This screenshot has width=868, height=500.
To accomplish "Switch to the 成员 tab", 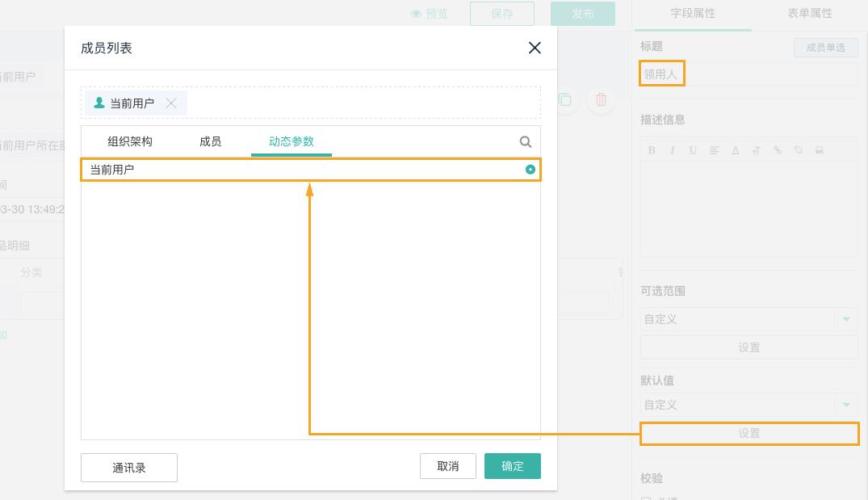I will [x=210, y=141].
